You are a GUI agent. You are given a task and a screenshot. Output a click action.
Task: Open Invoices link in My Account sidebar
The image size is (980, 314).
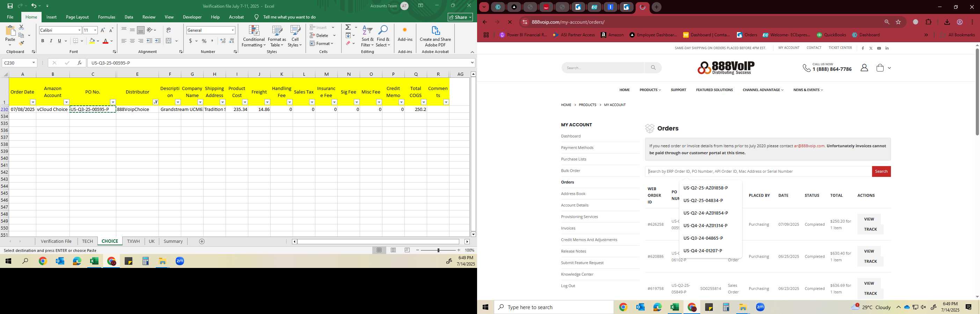[x=568, y=228]
